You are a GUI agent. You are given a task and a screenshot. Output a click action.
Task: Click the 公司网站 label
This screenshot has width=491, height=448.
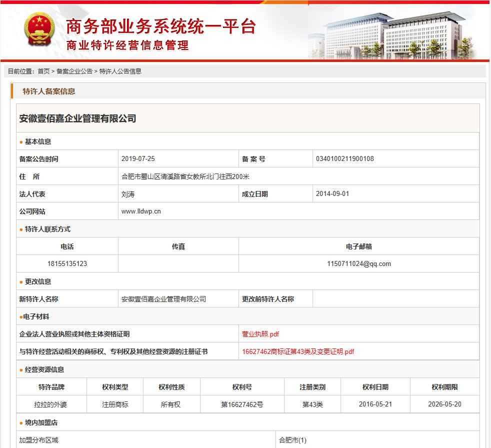click(x=32, y=211)
